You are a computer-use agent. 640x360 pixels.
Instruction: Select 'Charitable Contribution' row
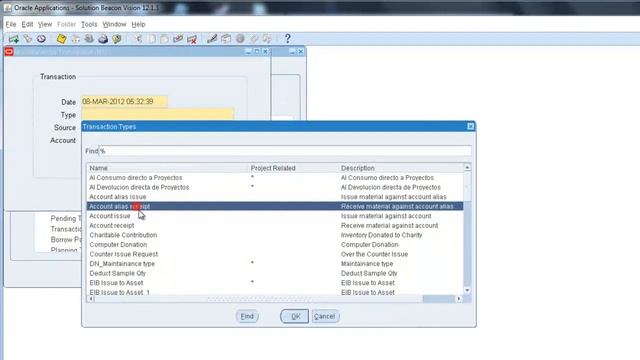275,235
